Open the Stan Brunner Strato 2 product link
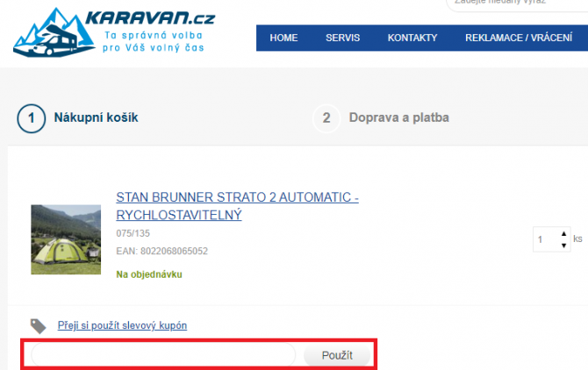588x370 pixels. click(237, 206)
